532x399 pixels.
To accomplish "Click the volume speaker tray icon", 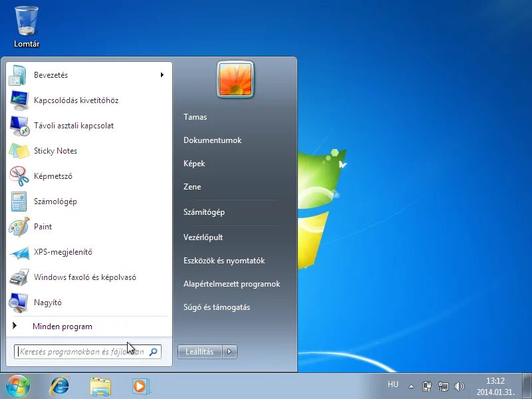I will click(x=459, y=386).
